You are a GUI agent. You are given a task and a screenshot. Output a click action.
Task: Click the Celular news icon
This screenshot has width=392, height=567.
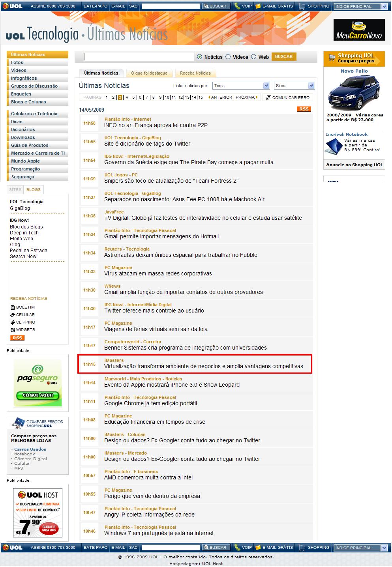pyautogui.click(x=13, y=315)
